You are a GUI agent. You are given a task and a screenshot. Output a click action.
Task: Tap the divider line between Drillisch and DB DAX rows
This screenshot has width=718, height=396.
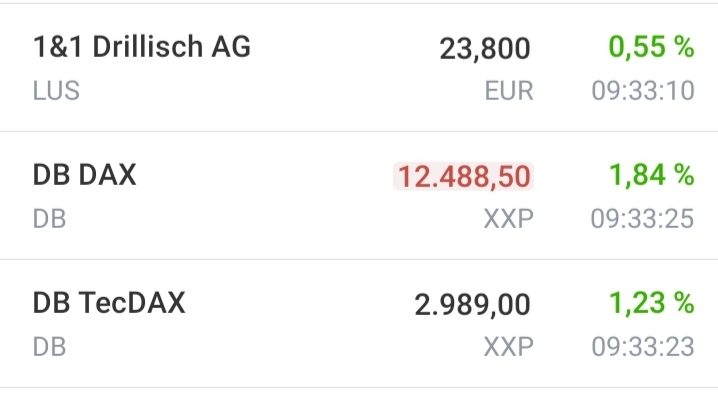[359, 131]
